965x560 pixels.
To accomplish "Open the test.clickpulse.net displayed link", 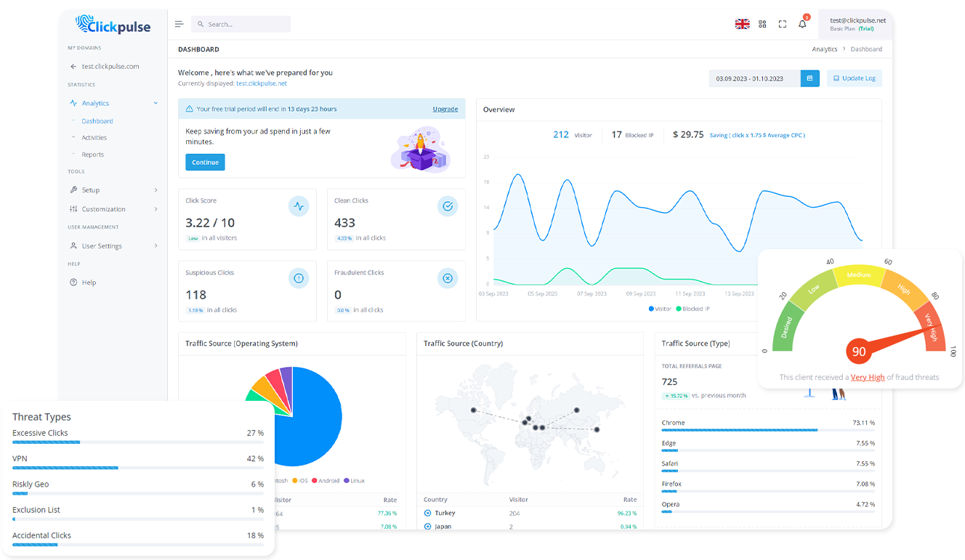I will pos(262,84).
